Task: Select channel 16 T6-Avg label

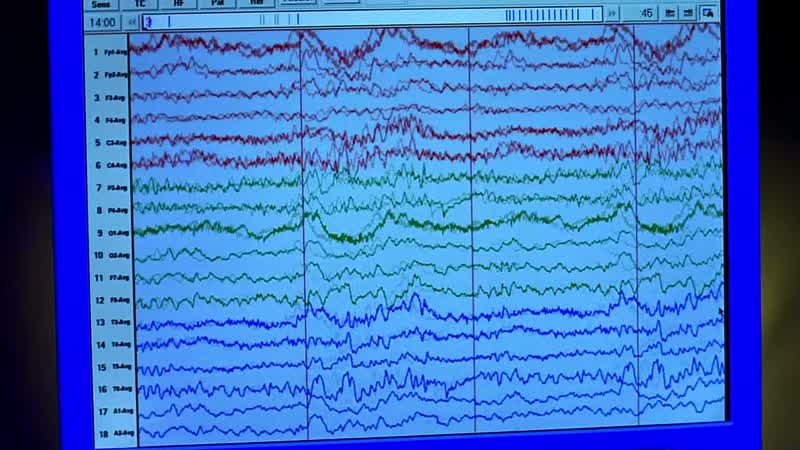Action: (x=115, y=389)
